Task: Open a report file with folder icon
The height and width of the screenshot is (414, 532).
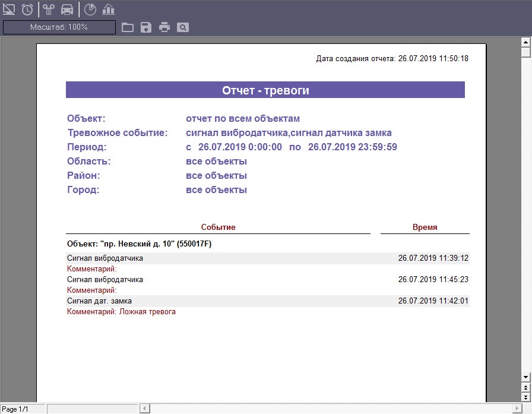Action: point(127,27)
